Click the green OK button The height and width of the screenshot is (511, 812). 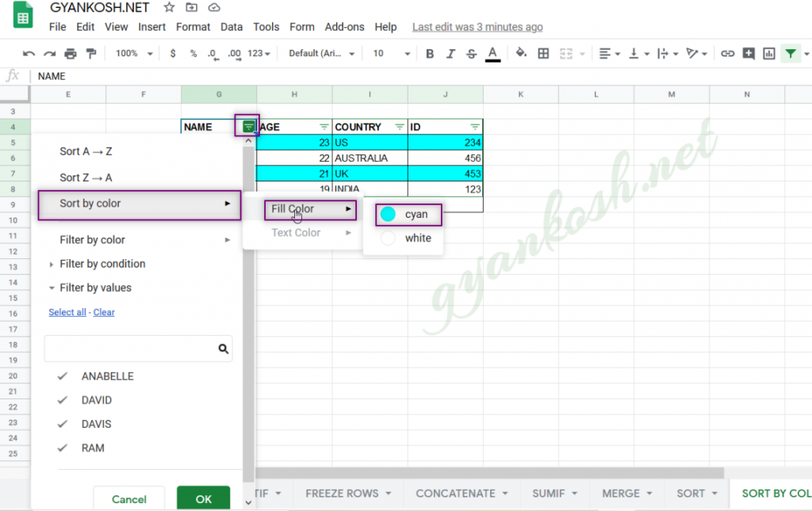coord(203,498)
